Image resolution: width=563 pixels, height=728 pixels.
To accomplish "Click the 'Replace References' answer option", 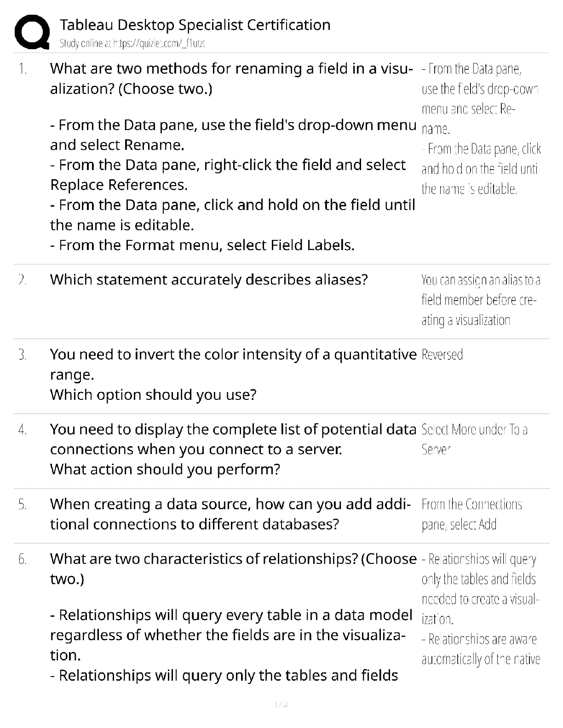I will pos(228,175).
